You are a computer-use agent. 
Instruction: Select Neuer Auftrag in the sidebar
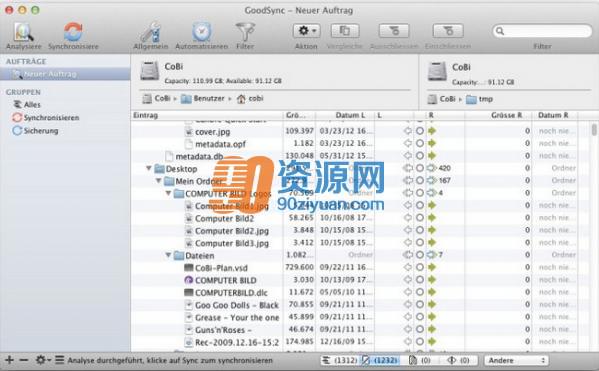tap(65, 74)
